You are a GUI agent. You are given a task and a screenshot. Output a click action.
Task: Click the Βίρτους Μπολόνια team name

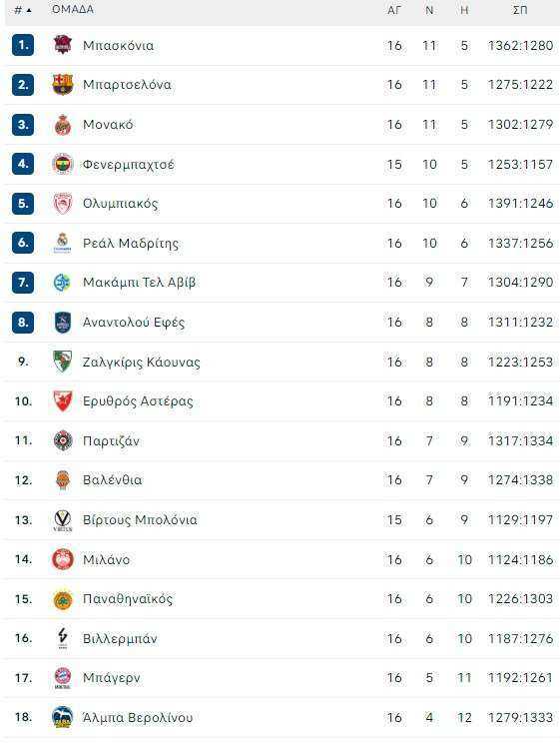click(140, 520)
